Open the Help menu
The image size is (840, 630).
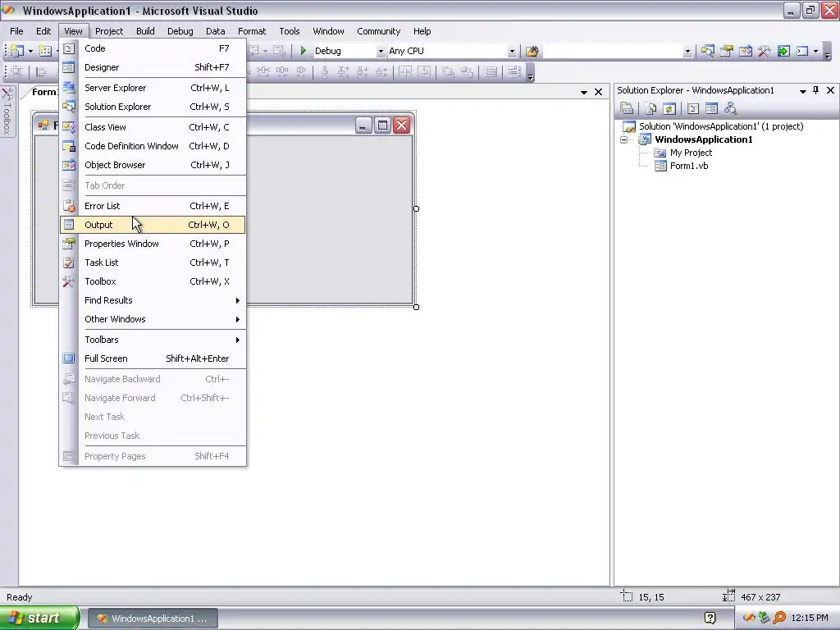pos(422,31)
